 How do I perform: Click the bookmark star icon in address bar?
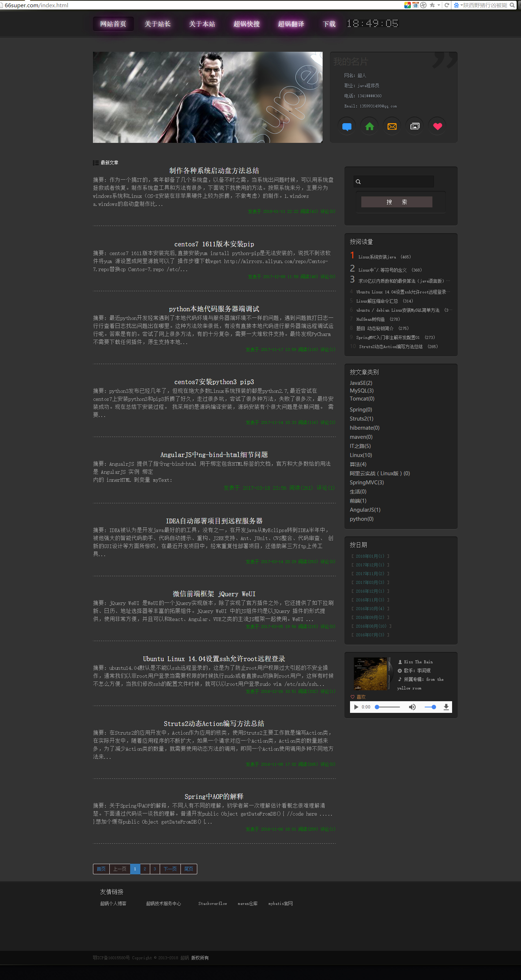tap(432, 5)
